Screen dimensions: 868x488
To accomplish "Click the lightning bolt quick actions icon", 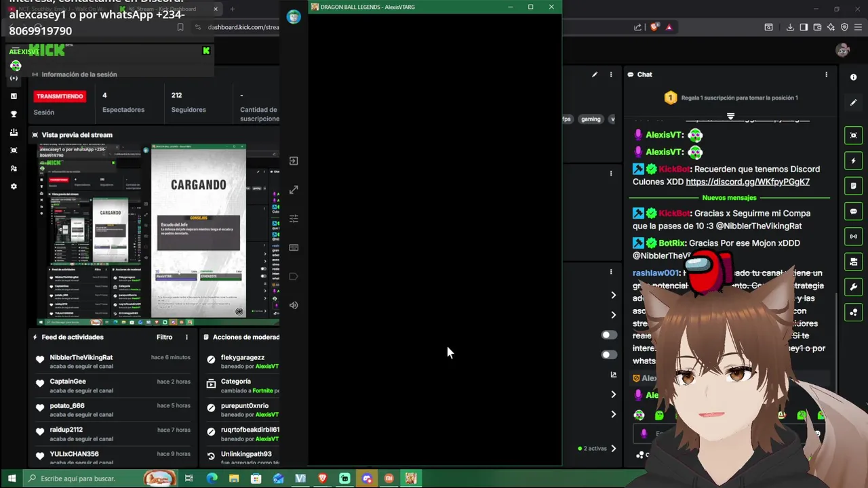I will point(853,161).
